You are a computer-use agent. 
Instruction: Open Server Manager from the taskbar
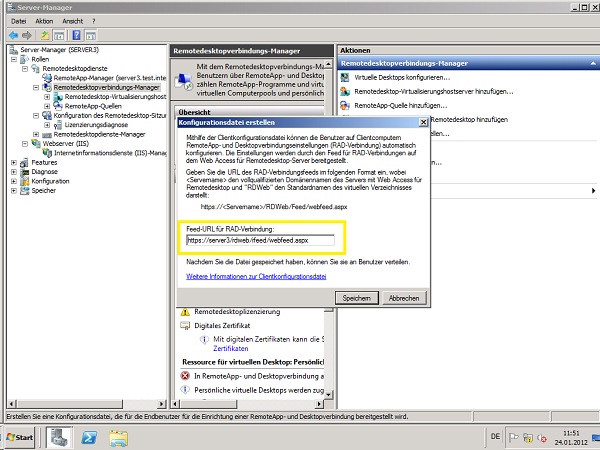[x=60, y=437]
